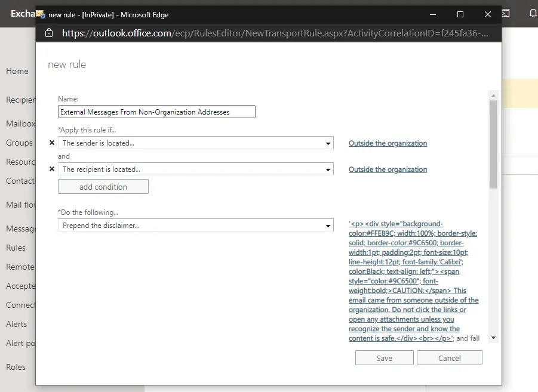Cancel the new rule
Viewport: 538px width, 392px height.
pyautogui.click(x=450, y=358)
